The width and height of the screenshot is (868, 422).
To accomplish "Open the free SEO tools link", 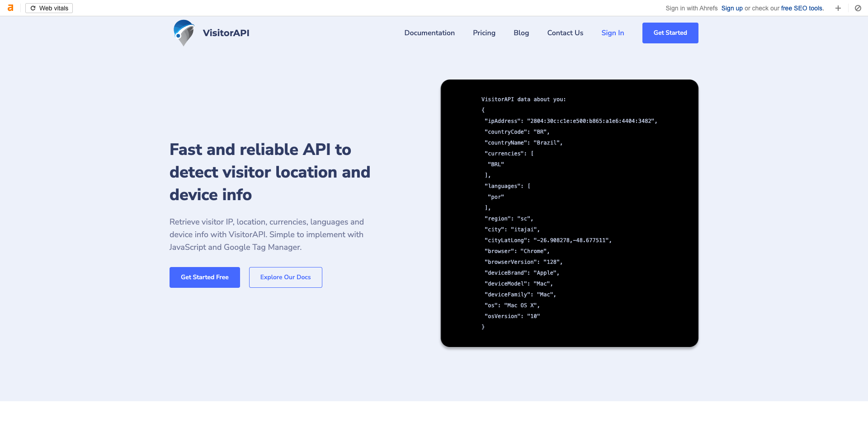I will pyautogui.click(x=802, y=8).
